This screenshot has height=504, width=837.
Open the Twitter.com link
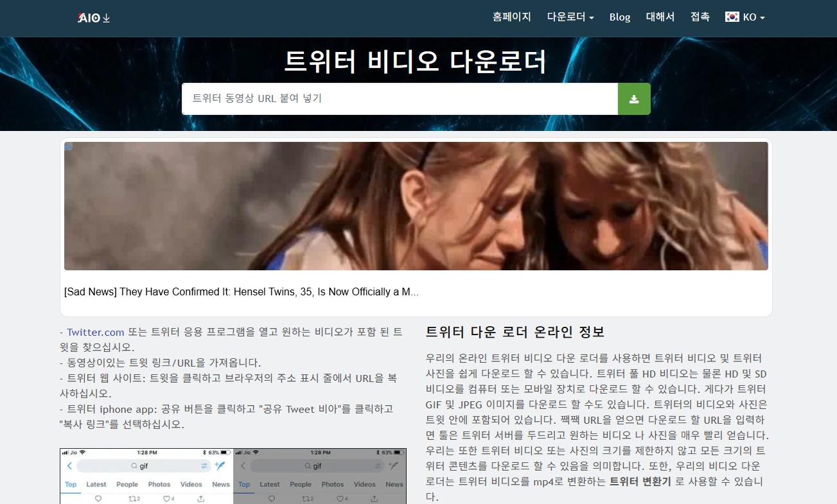(x=95, y=332)
